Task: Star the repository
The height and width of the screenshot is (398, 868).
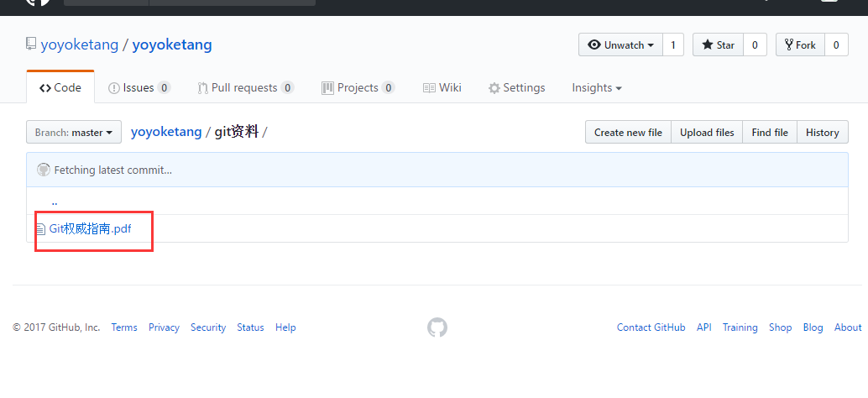Action: point(718,45)
